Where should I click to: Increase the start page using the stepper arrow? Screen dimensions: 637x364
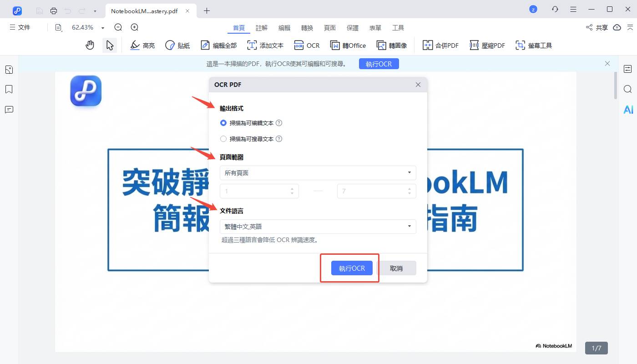tap(293, 188)
